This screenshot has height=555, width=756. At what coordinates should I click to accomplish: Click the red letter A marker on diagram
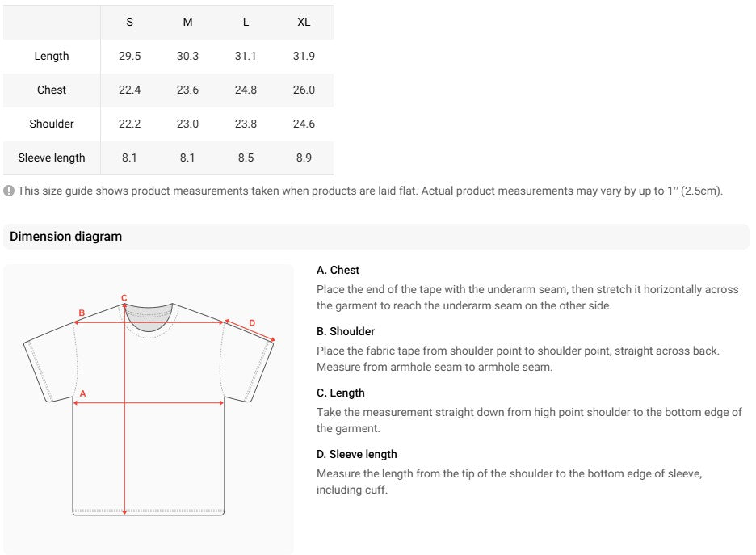(83, 393)
